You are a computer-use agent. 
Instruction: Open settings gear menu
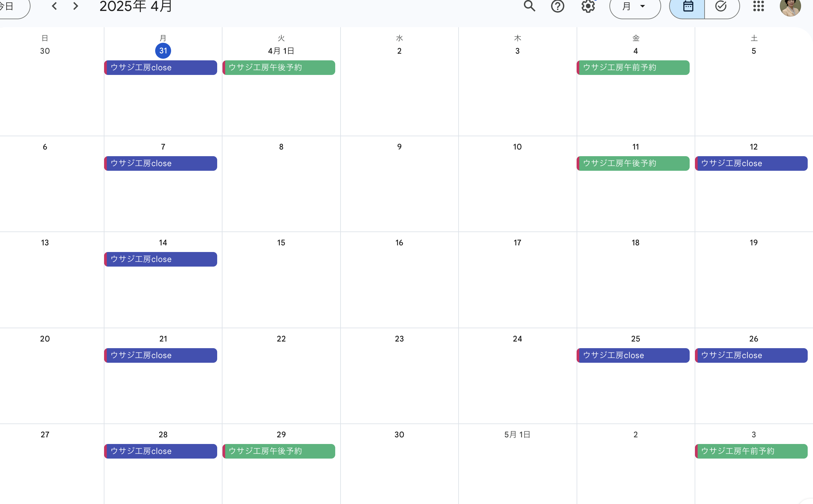click(x=588, y=6)
